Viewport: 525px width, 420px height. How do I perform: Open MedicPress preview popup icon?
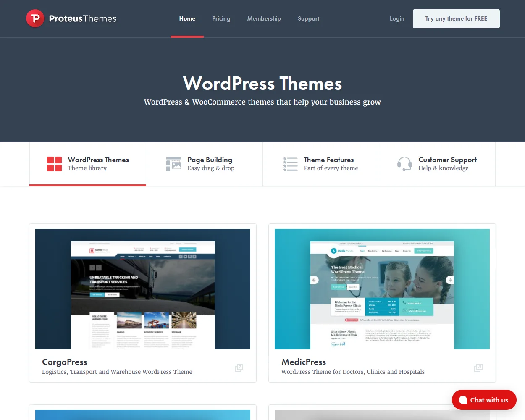pos(478,368)
